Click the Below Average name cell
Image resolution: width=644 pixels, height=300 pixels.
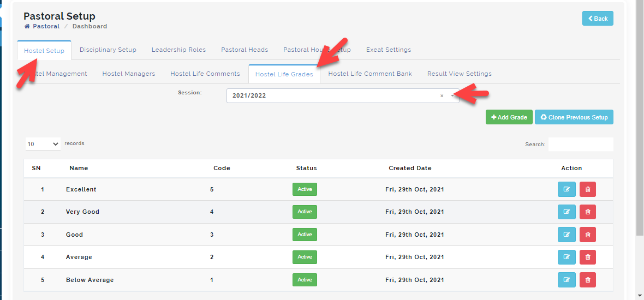click(x=90, y=280)
